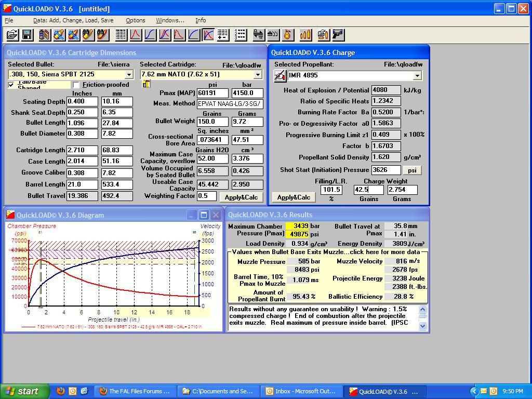Click the Filling/L.R. percent field

pos(331,190)
